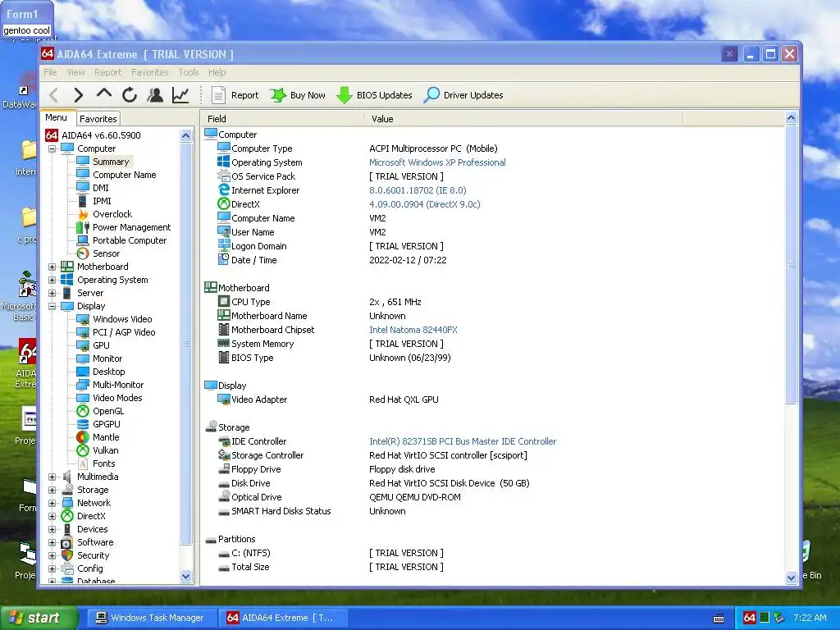
Task: Expand the Devices tree node
Action: 52,529
